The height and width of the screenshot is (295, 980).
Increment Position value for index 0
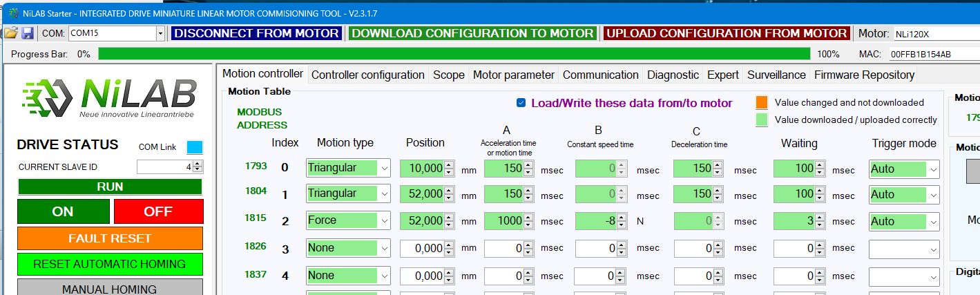(x=449, y=164)
